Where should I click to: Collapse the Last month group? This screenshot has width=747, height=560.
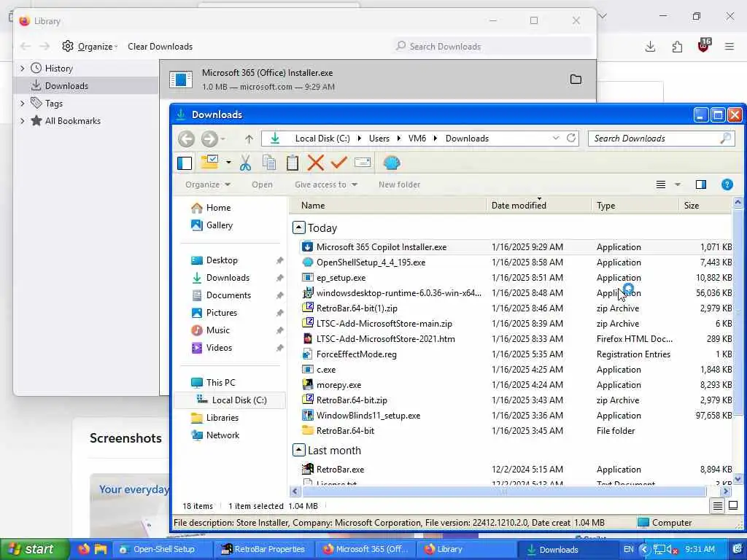(298, 449)
